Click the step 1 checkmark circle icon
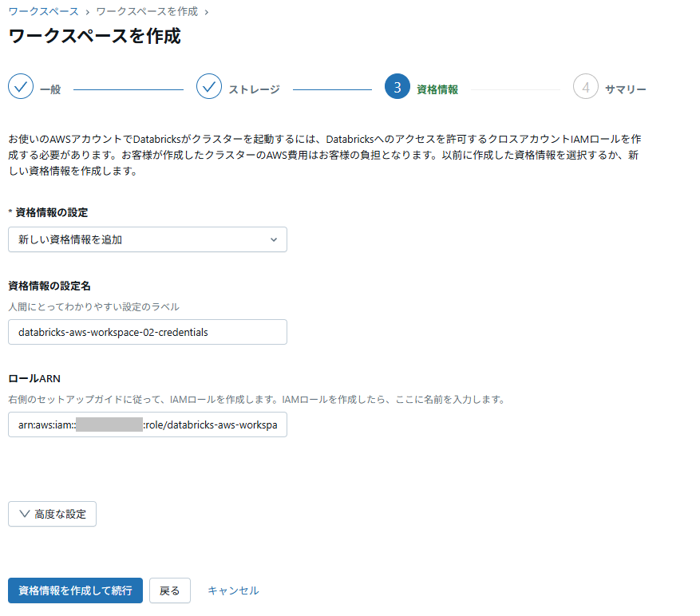Image resolution: width=700 pixels, height=616 pixels. tap(21, 86)
